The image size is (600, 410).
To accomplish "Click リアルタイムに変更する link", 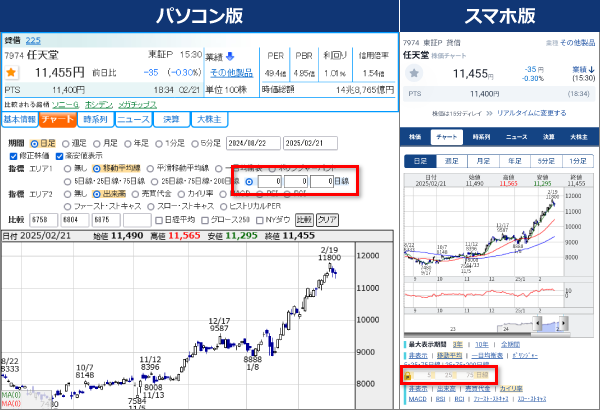I will [531, 113].
